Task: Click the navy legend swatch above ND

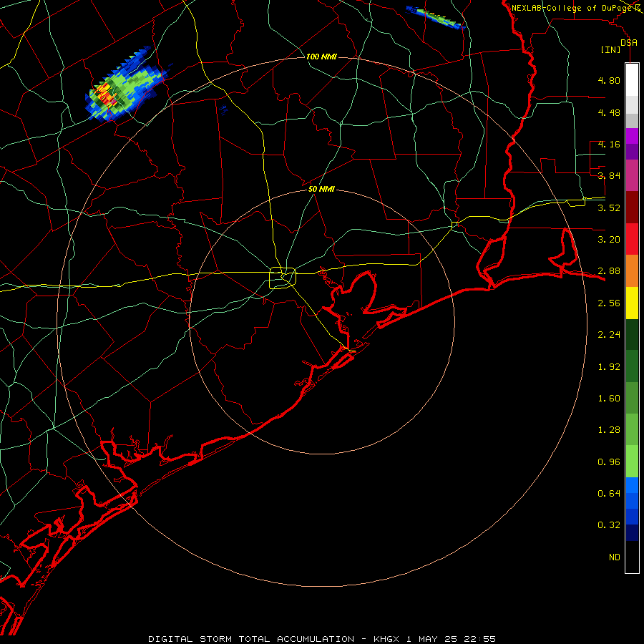Action: pyautogui.click(x=632, y=533)
